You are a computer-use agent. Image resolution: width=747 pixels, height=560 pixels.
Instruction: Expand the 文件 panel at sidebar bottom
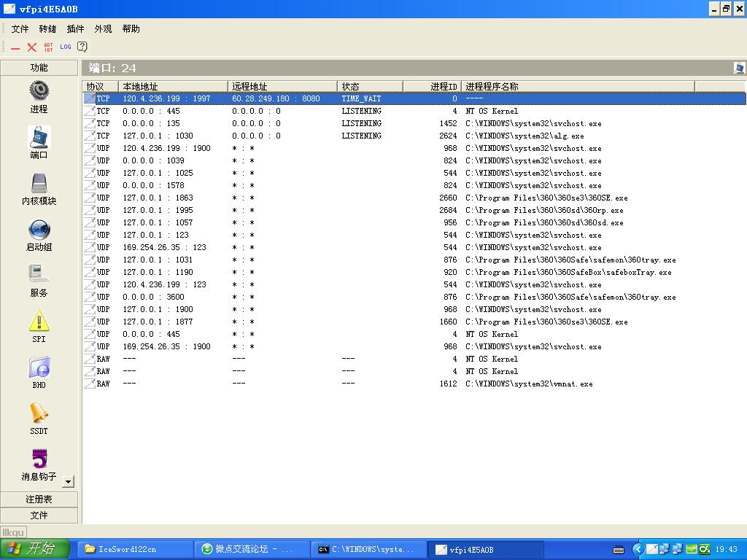tap(39, 516)
